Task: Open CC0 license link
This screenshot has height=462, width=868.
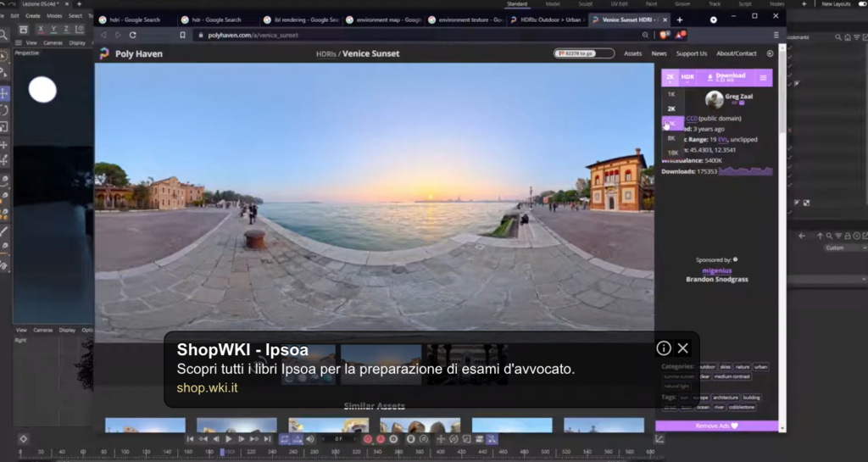Action: [x=692, y=119]
